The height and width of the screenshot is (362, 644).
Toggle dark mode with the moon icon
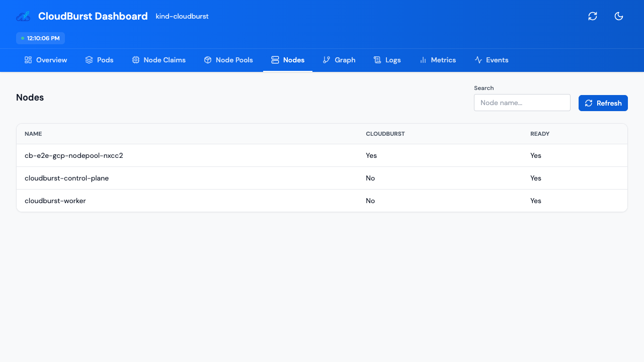point(619,16)
